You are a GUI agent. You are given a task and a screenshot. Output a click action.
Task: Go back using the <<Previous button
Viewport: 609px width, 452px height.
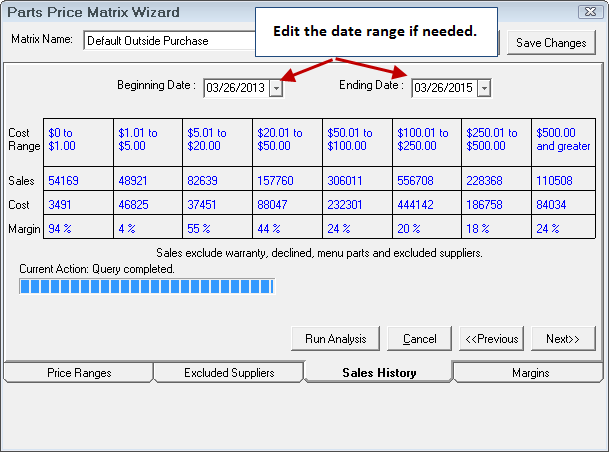pyautogui.click(x=491, y=339)
